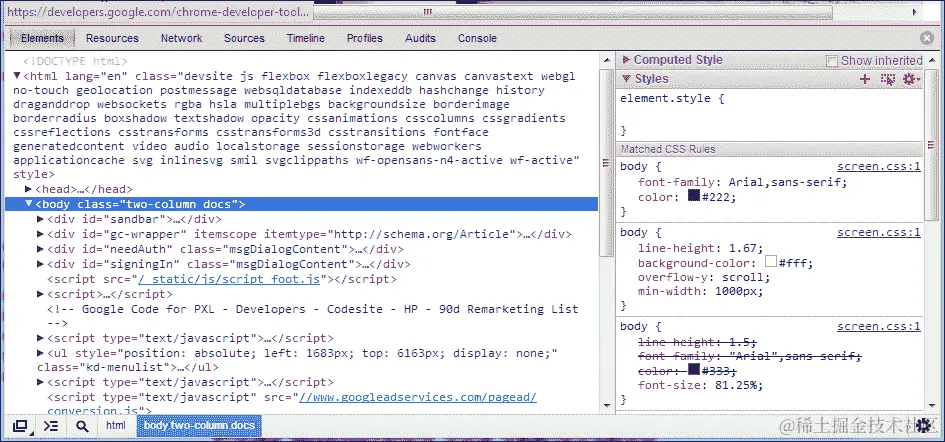Expand the div id signingIn node
Viewport: 945px width, 442px height.
[40, 264]
